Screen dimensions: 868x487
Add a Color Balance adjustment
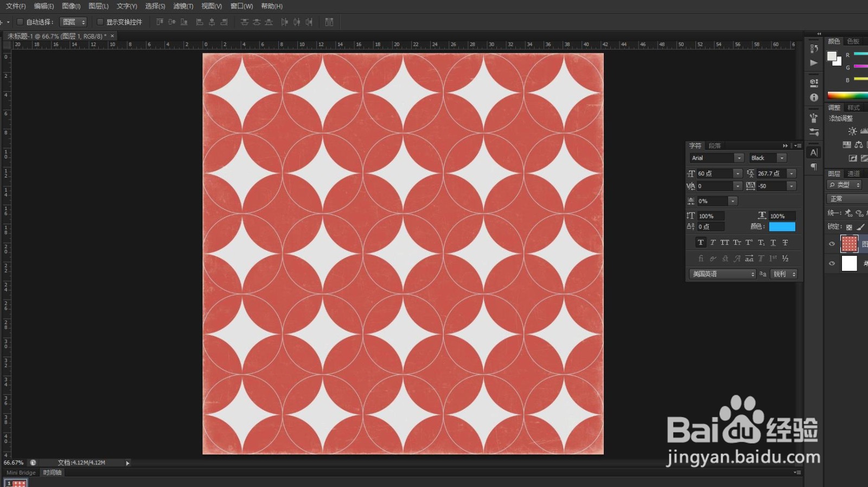pyautogui.click(x=859, y=144)
